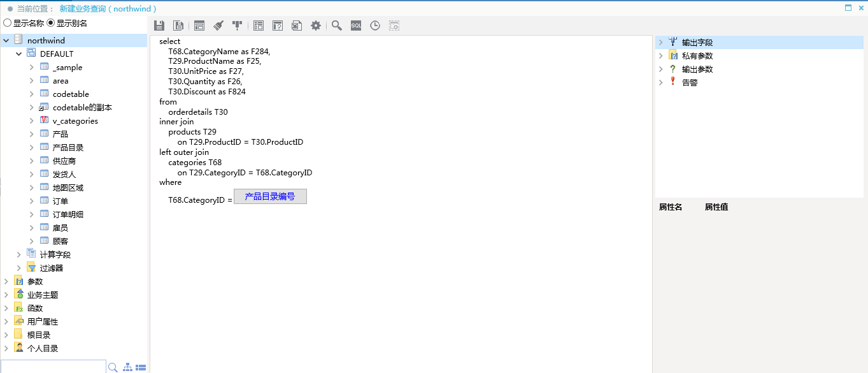Click the T68.CategoryName as F284 line
Image resolution: width=868 pixels, height=373 pixels.
[x=219, y=52]
